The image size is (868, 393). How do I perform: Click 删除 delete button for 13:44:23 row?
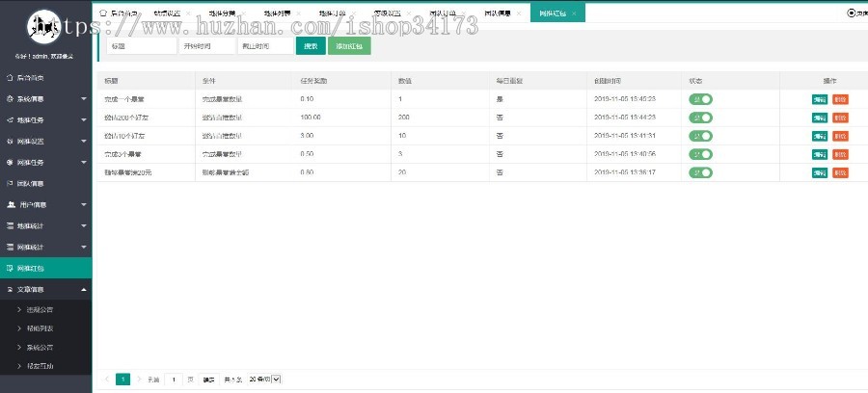point(840,118)
